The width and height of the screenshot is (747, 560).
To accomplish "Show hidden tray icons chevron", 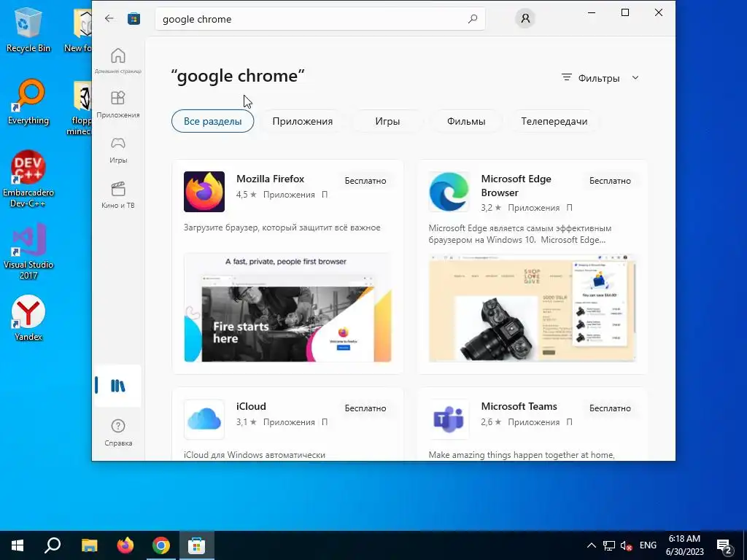I will 591,545.
